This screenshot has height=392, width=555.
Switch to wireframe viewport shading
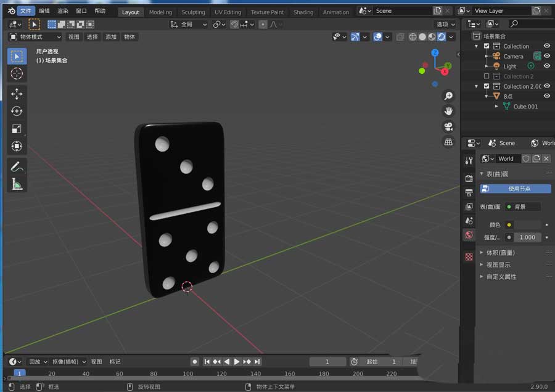tap(413, 37)
